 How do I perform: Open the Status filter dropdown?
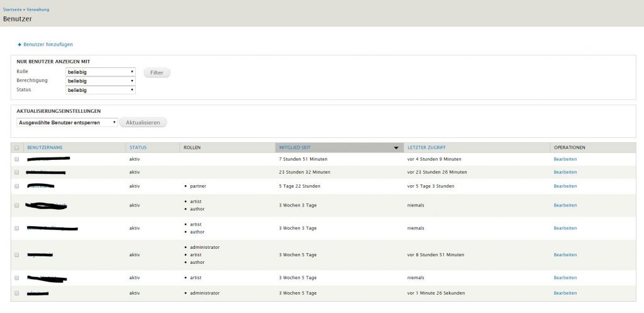pos(101,90)
